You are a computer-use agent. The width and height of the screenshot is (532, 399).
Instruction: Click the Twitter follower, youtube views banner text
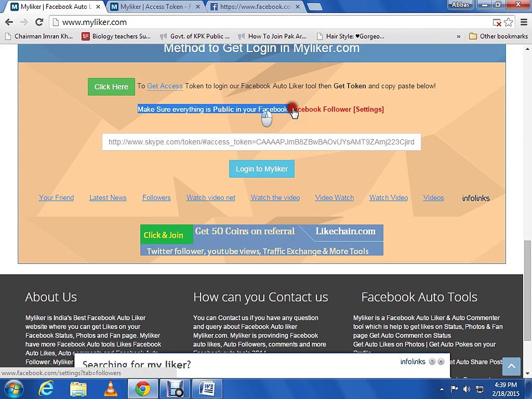[258, 251]
